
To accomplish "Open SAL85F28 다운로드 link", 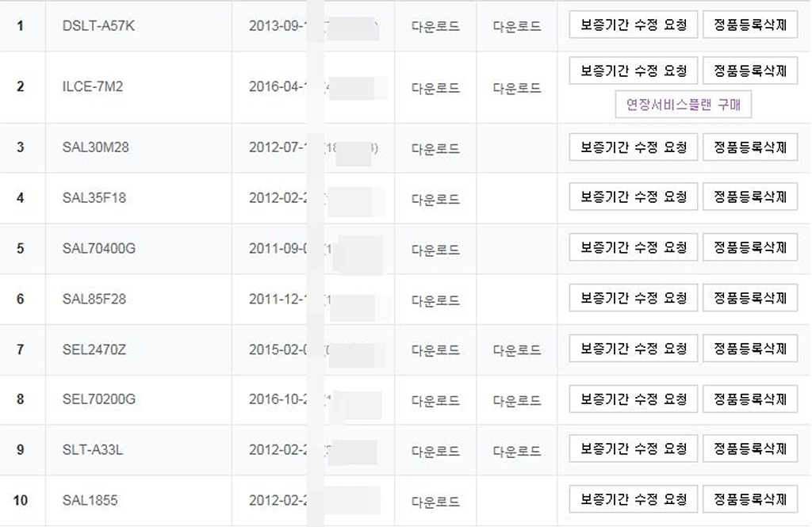I will pos(435,300).
